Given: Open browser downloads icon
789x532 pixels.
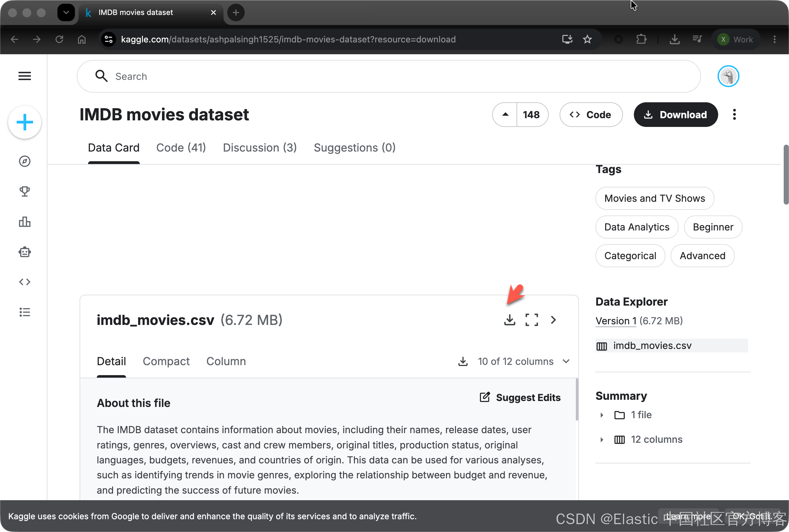Looking at the screenshot, I should tap(674, 39).
